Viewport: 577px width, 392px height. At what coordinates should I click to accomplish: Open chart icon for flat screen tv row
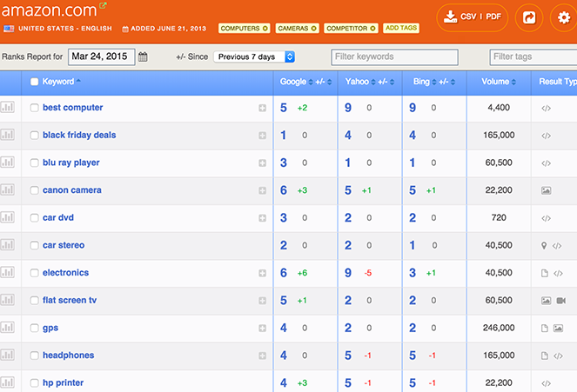point(7,300)
